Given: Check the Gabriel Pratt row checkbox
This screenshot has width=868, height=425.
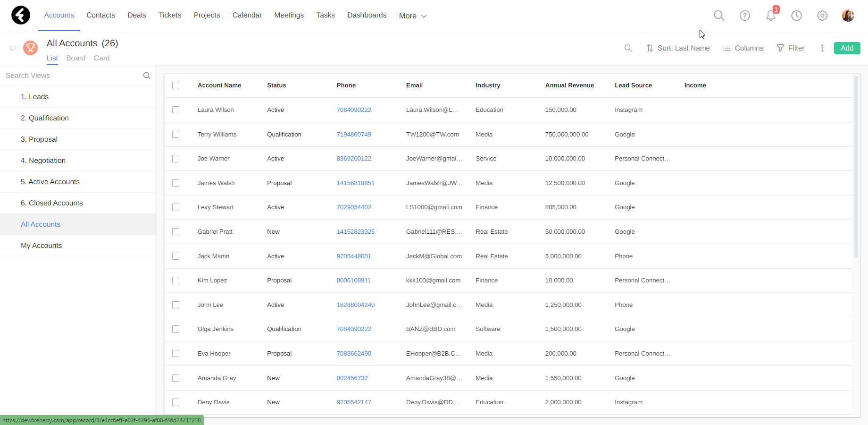Looking at the screenshot, I should pos(176,232).
